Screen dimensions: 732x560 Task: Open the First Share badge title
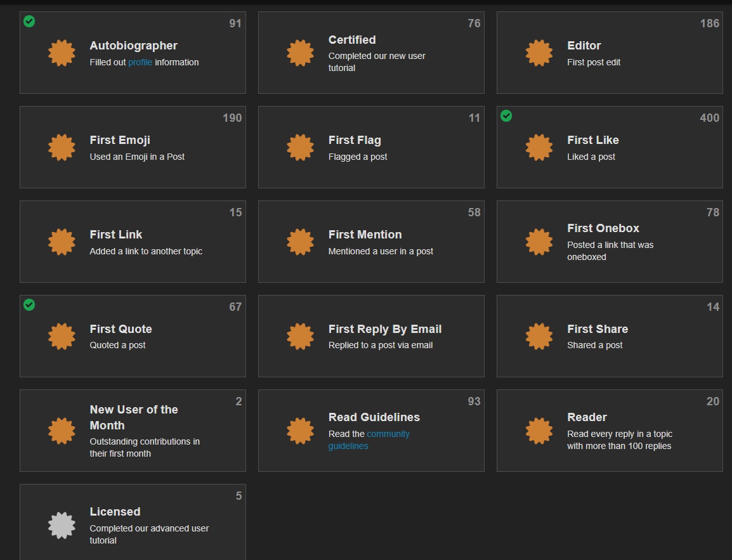(598, 329)
